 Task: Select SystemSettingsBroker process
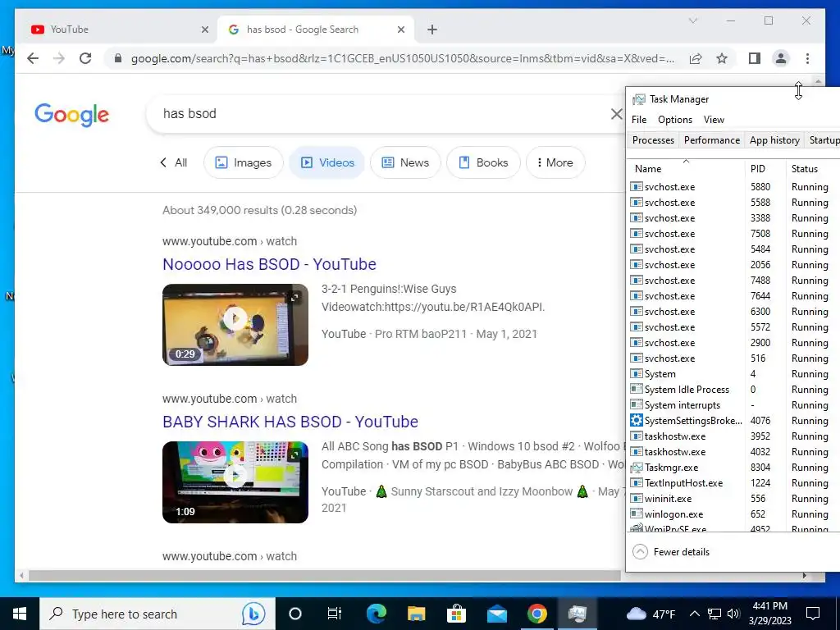click(x=734, y=421)
